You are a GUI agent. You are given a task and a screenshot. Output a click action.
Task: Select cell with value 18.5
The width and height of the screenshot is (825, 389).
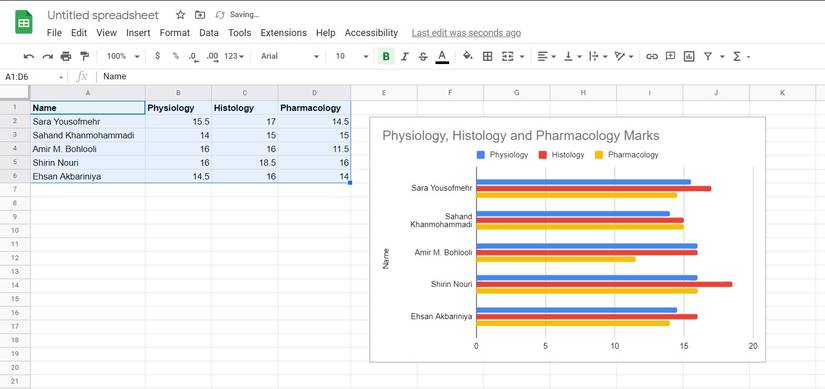point(245,163)
